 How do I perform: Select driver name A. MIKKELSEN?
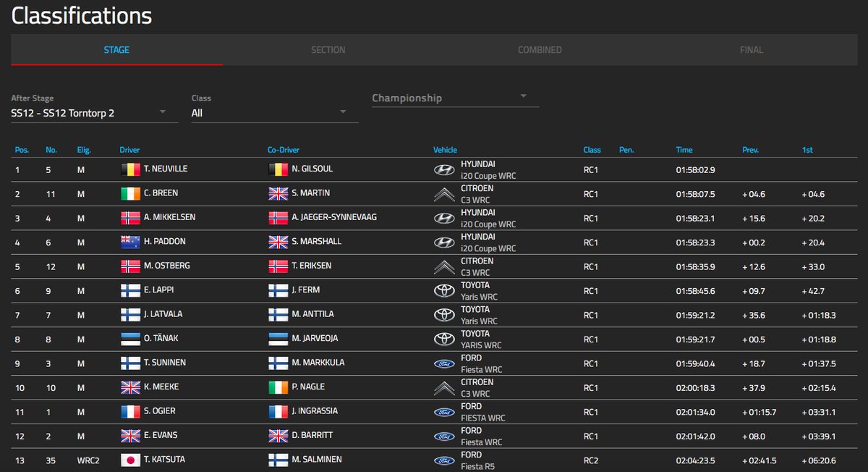click(169, 218)
